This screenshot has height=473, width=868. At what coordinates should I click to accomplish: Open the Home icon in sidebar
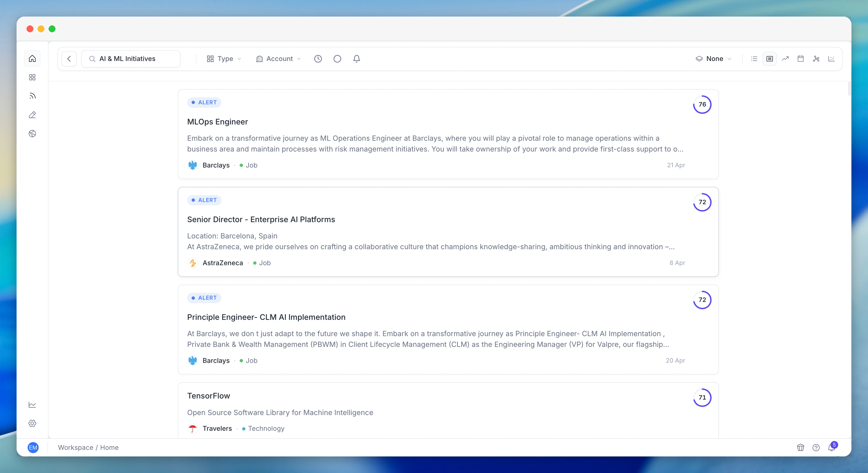pos(32,59)
